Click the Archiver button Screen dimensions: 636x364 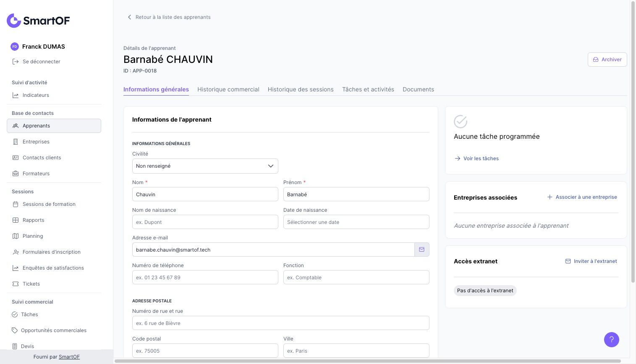click(607, 60)
